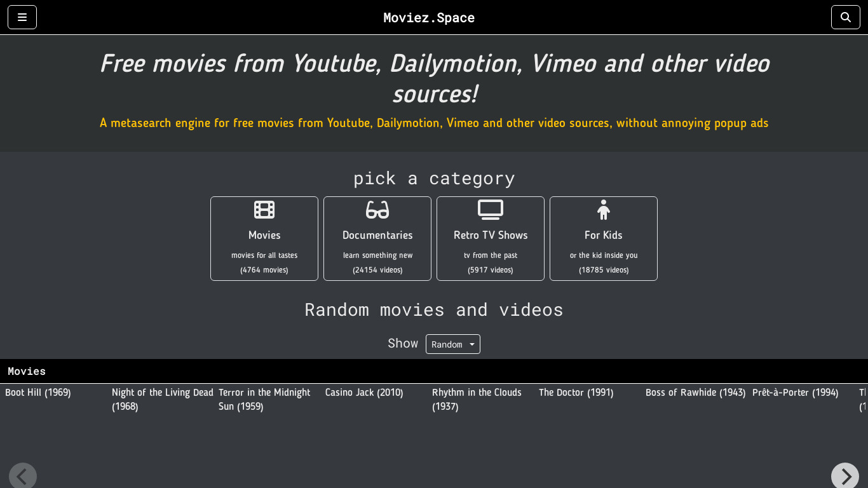The height and width of the screenshot is (488, 868).
Task: Click the 'Show' label text
Action: click(x=403, y=343)
